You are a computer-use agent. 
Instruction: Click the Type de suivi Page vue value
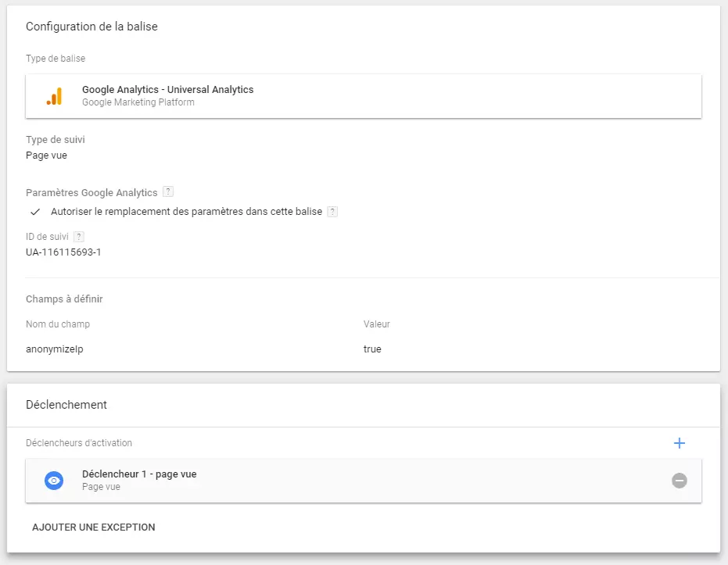46,156
